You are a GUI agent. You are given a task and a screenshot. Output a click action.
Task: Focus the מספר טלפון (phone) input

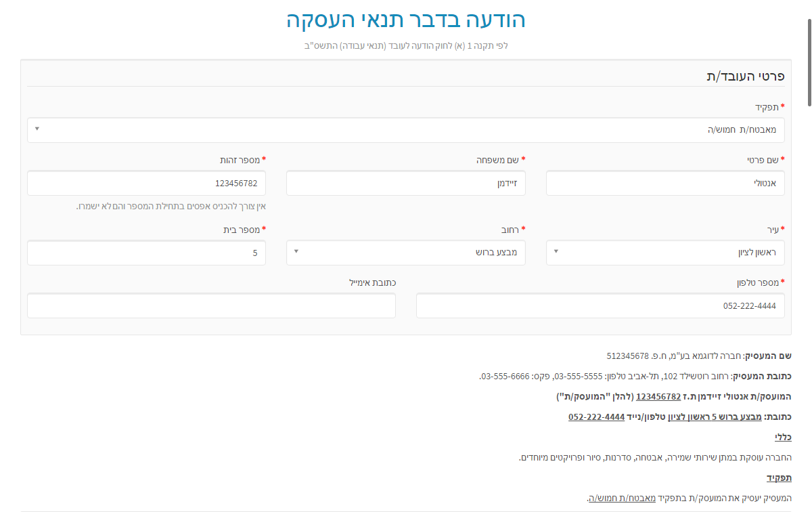(x=600, y=305)
